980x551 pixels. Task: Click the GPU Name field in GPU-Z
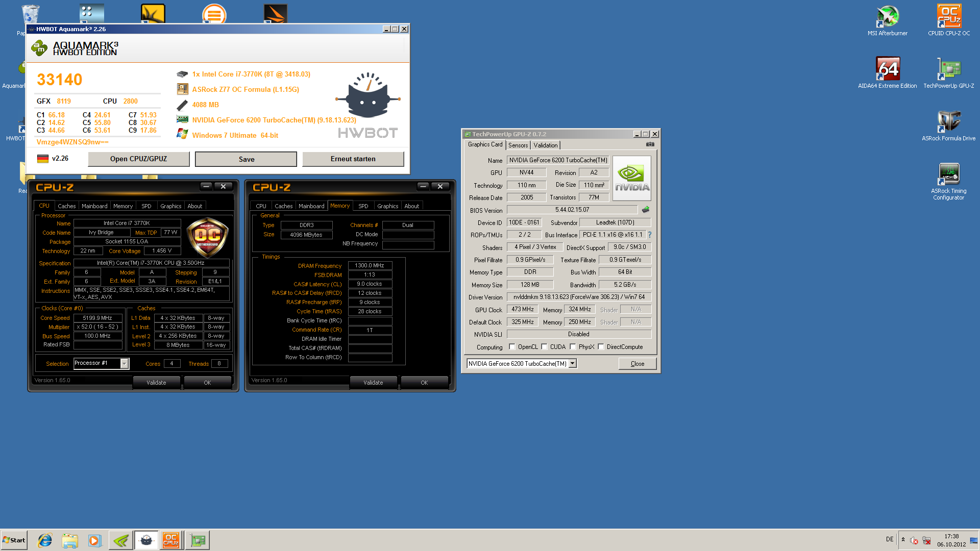point(558,160)
